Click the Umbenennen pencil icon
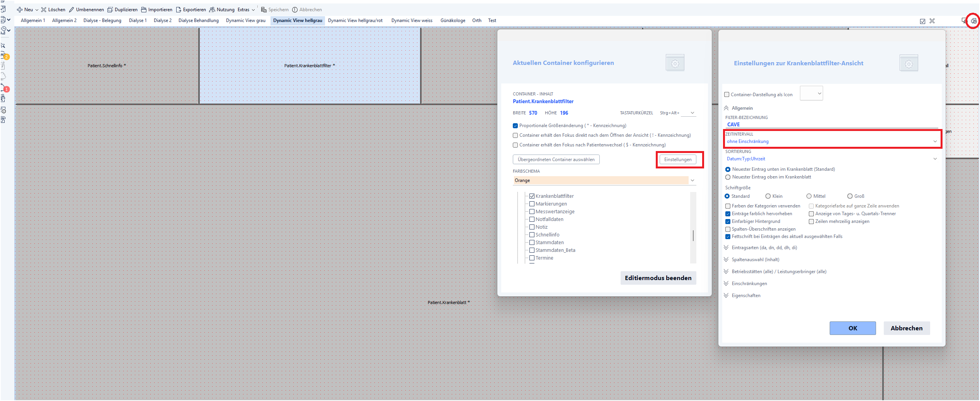This screenshot has height=401, width=980. tap(71, 10)
